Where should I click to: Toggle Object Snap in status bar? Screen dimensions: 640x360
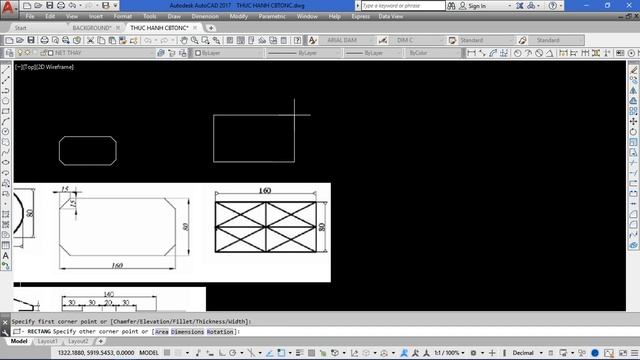[x=282, y=353]
